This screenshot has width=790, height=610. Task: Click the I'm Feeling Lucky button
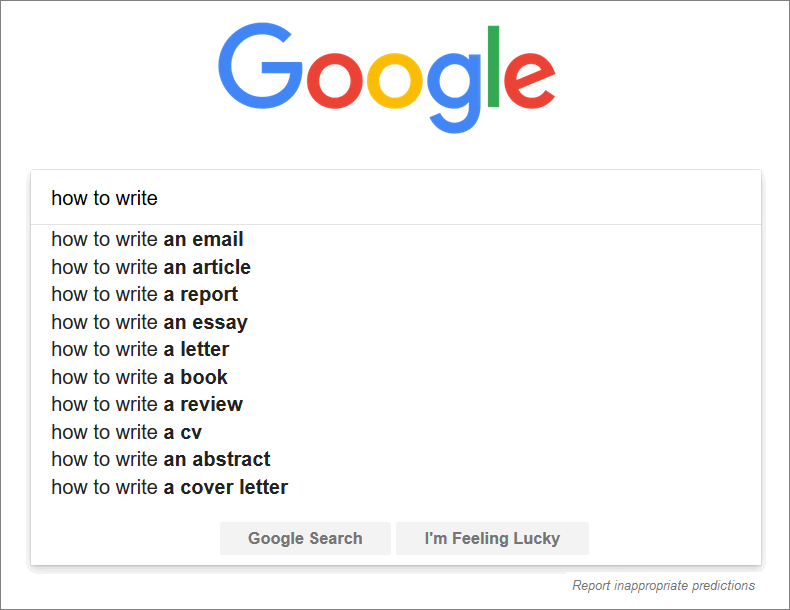tap(492, 538)
